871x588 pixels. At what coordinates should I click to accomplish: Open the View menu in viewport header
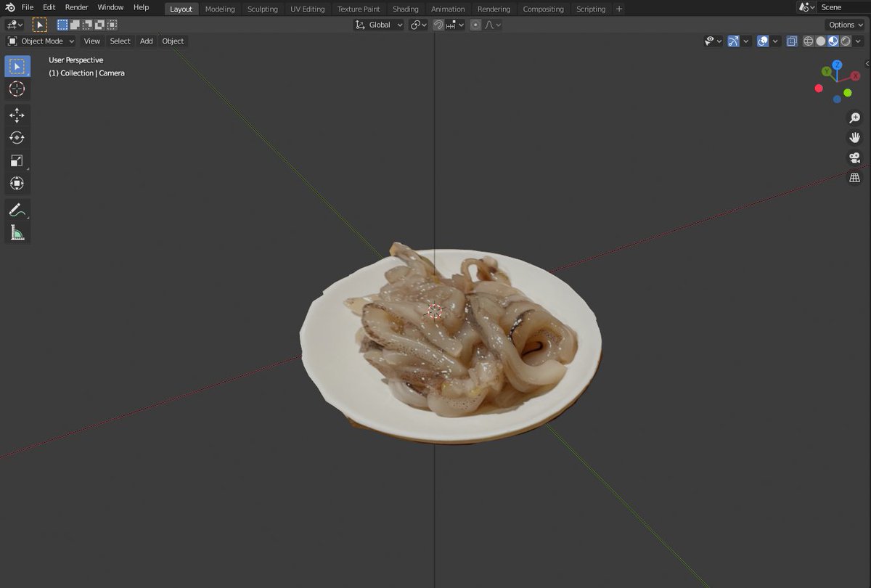pos(91,41)
